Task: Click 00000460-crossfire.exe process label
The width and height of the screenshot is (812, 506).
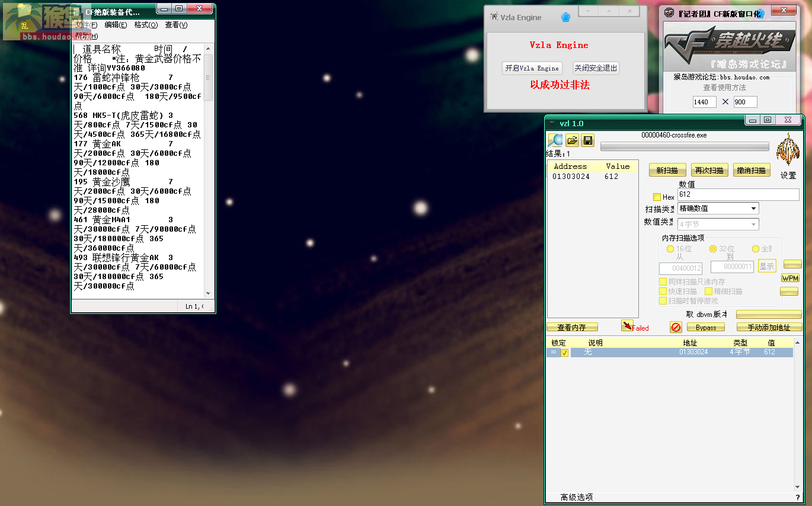Action: click(674, 135)
